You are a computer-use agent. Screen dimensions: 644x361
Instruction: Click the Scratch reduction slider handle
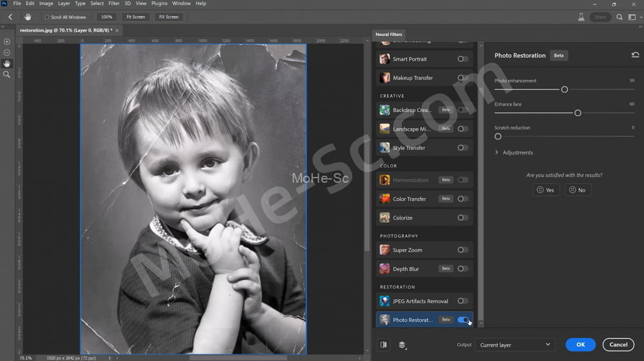(x=498, y=136)
